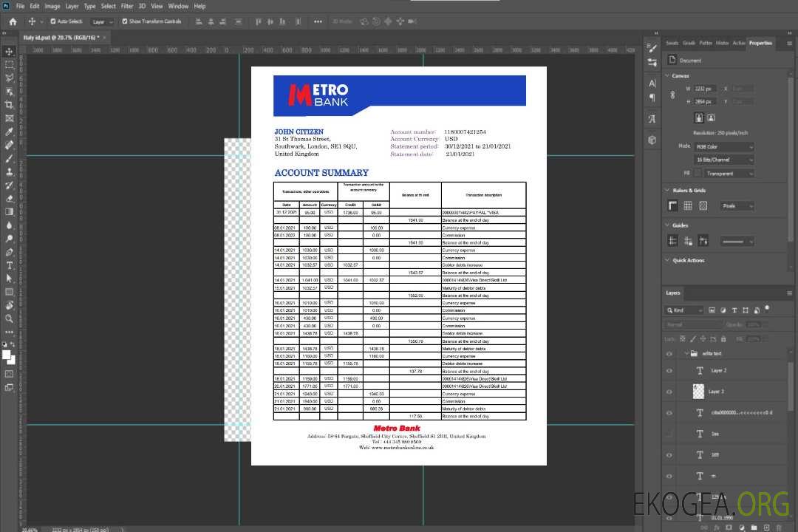Image resolution: width=798 pixels, height=532 pixels.
Task: Open the Filter menu
Action: tap(127, 6)
